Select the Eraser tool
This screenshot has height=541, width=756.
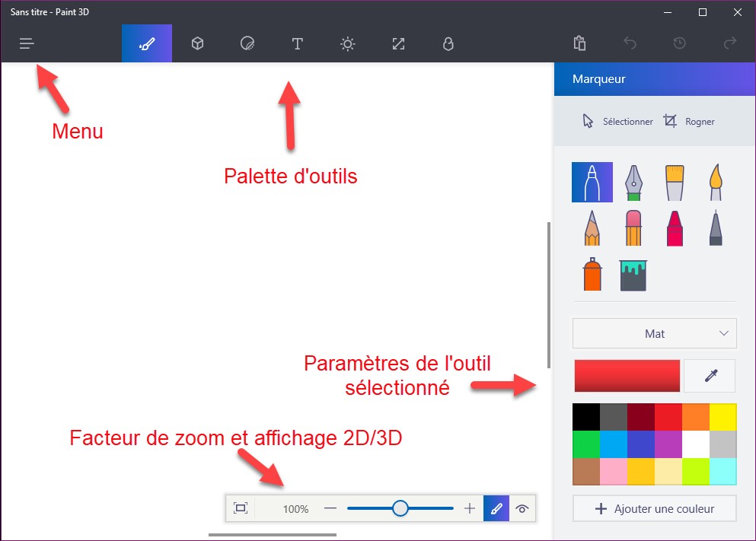[633, 228]
